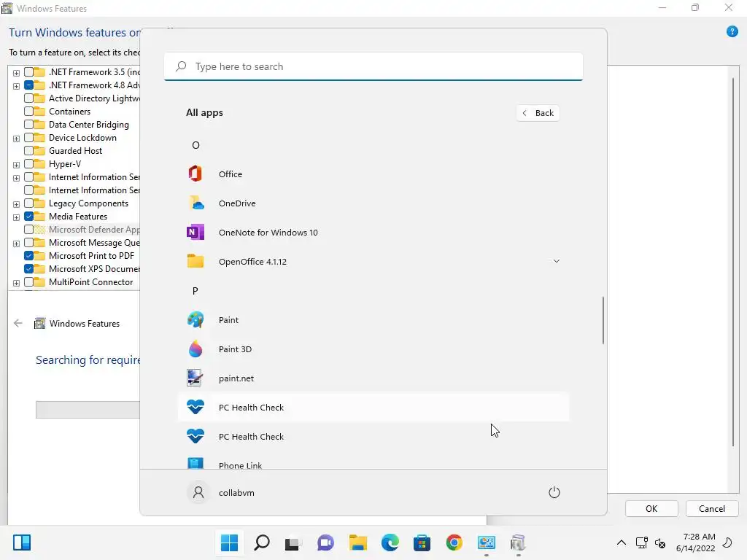This screenshot has height=560, width=747.
Task: Check the Hyper-V feature checkbox
Action: click(28, 164)
